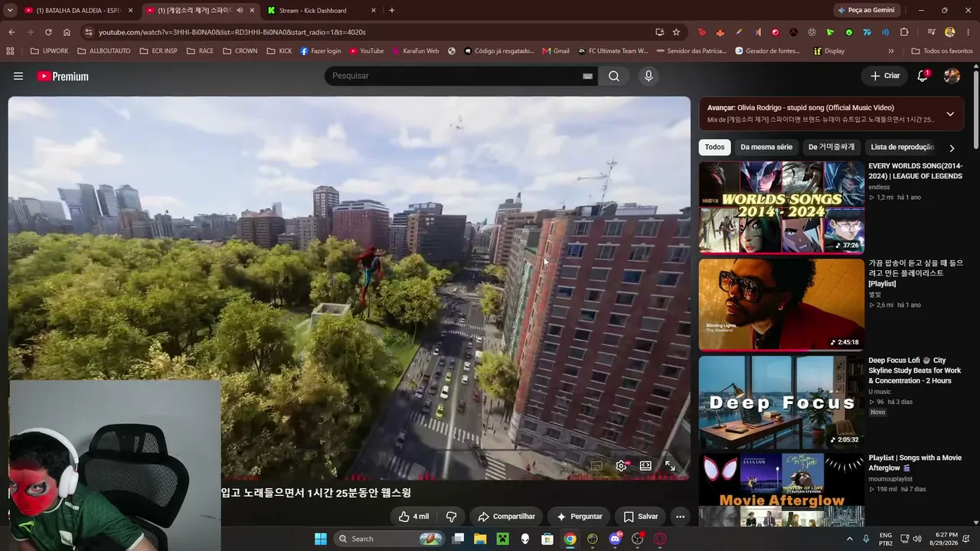Click the Perguntar ask button
This screenshot has height=551, width=980.
580,517
